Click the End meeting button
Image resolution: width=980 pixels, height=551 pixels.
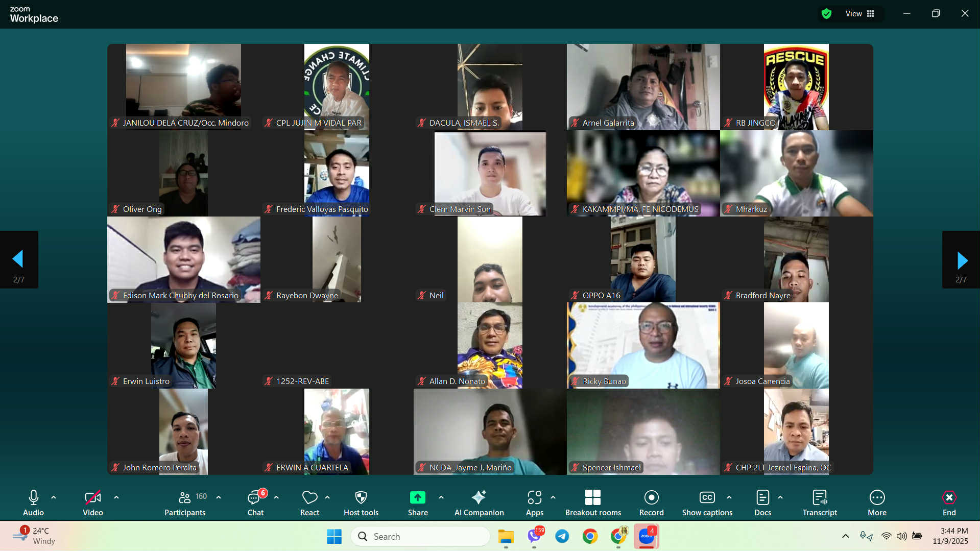pos(949,503)
